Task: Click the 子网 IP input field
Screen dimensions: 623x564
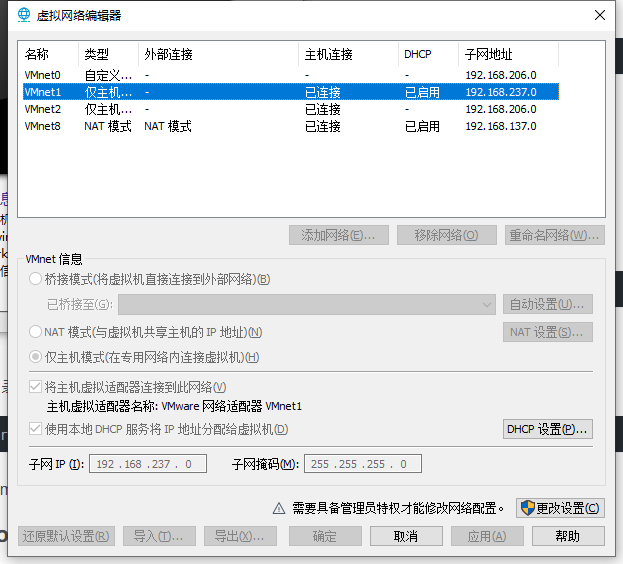Action: (x=148, y=464)
